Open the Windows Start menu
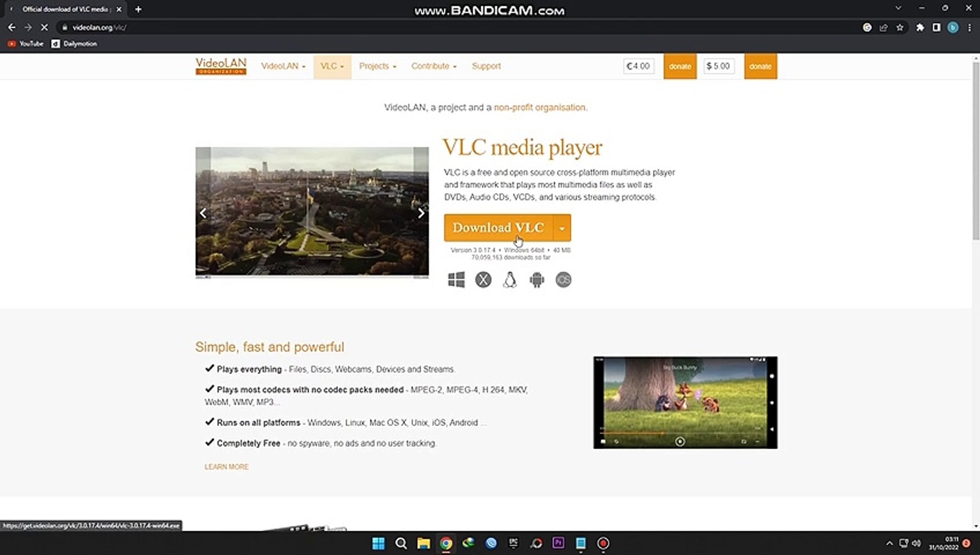The width and height of the screenshot is (980, 555). point(379,543)
